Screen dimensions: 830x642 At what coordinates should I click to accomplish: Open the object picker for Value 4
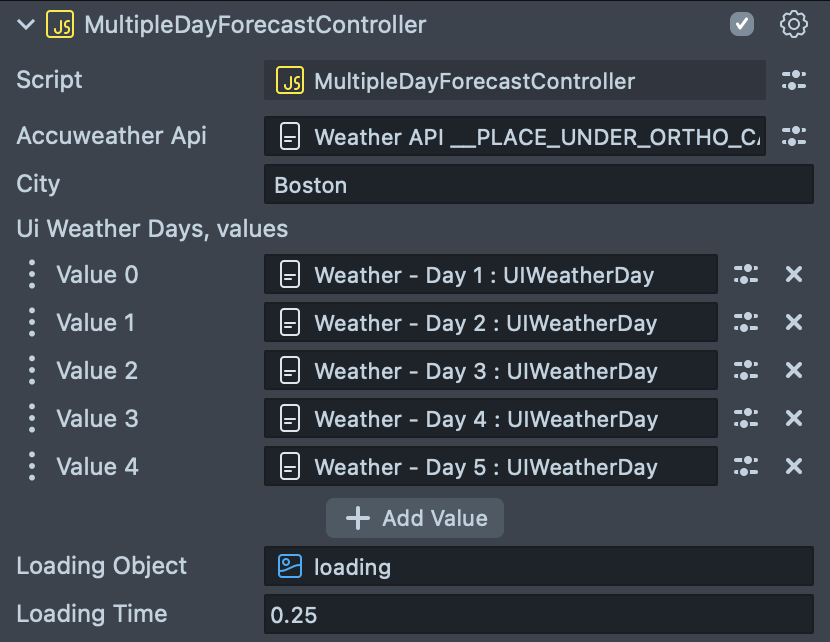746,466
